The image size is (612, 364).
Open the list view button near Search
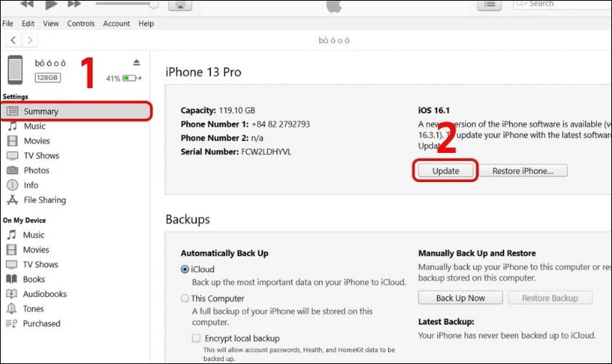coord(490,4)
